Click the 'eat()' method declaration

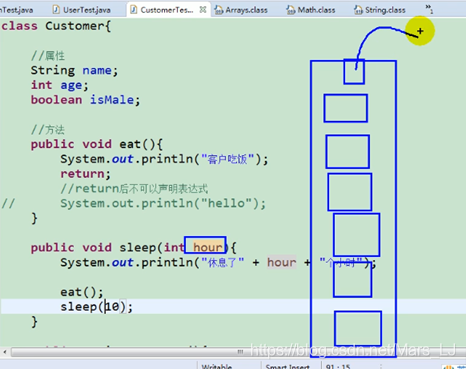97,144
